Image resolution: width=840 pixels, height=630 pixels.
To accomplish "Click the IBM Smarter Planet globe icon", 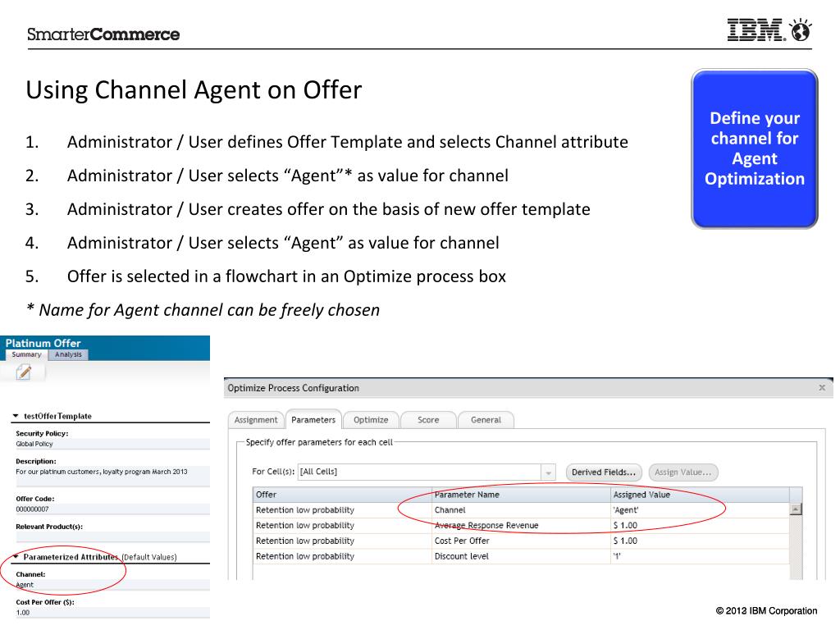I will click(801, 30).
